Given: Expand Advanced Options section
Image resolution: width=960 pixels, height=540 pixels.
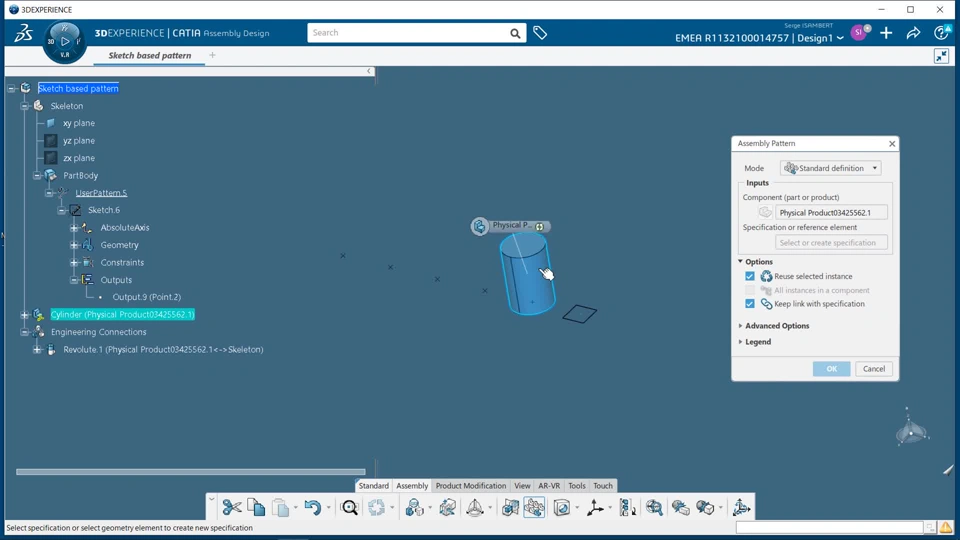Looking at the screenshot, I should (x=740, y=326).
